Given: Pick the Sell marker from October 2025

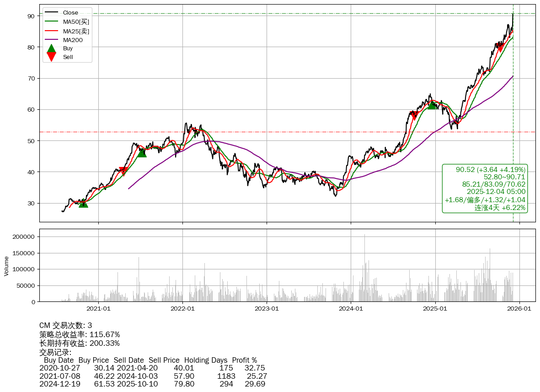Looking at the screenshot, I should (x=500, y=48).
